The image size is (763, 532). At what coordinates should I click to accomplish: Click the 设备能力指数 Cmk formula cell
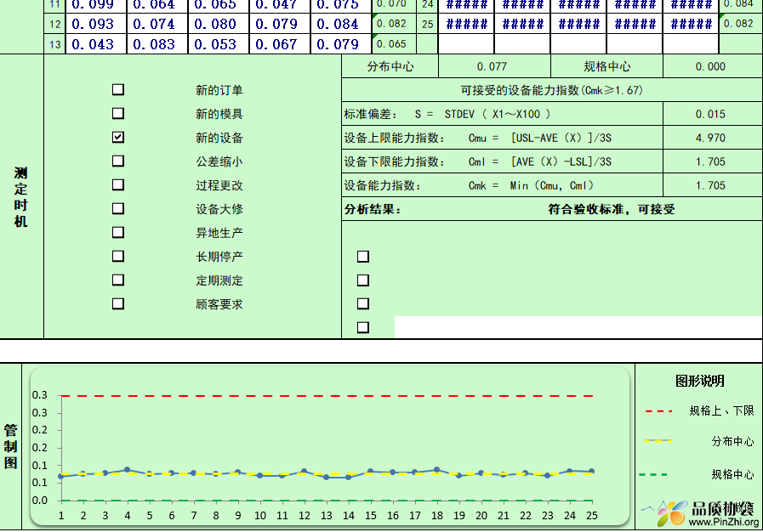[502, 185]
